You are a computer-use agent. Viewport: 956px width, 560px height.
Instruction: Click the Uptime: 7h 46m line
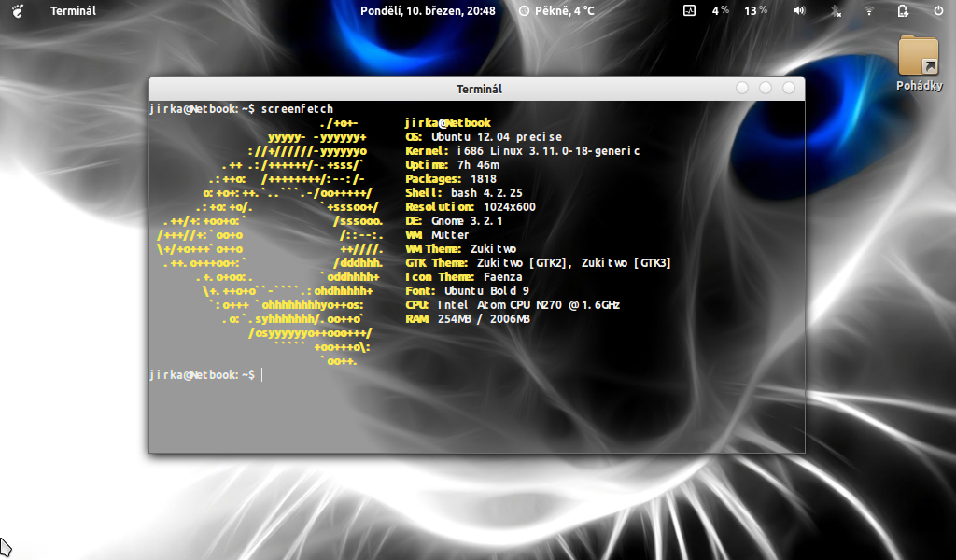(x=453, y=165)
